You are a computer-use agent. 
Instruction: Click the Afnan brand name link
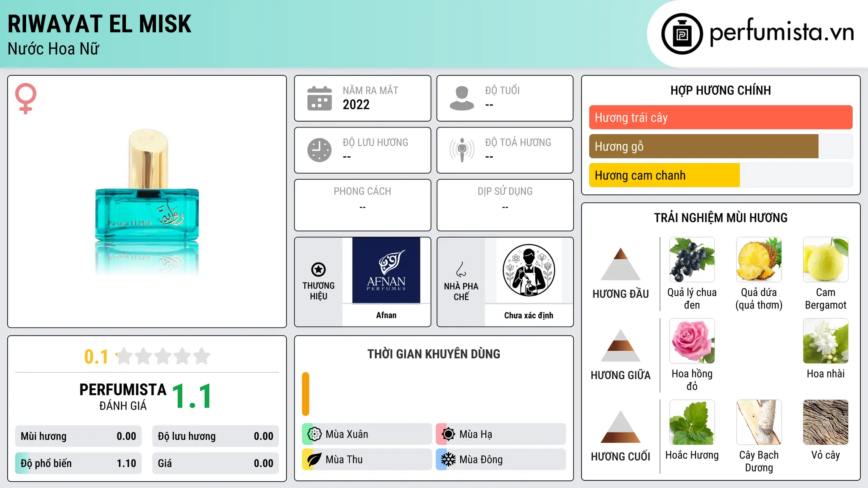[x=386, y=315]
